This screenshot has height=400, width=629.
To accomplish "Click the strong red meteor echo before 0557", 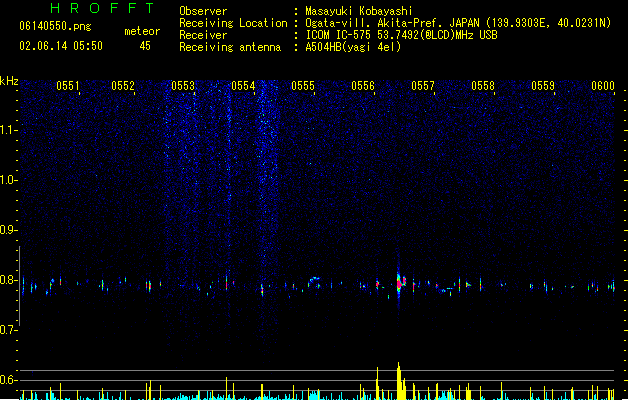I will (x=400, y=283).
